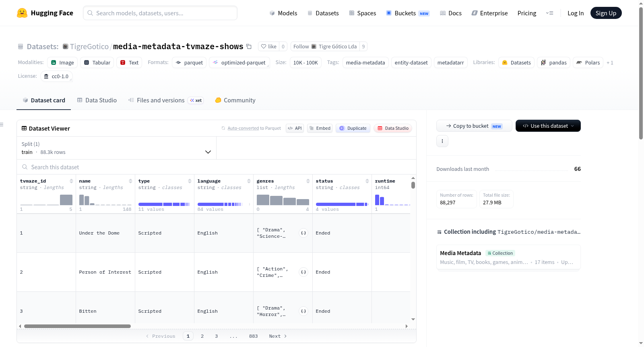Open the Polars library tag

coord(588,62)
